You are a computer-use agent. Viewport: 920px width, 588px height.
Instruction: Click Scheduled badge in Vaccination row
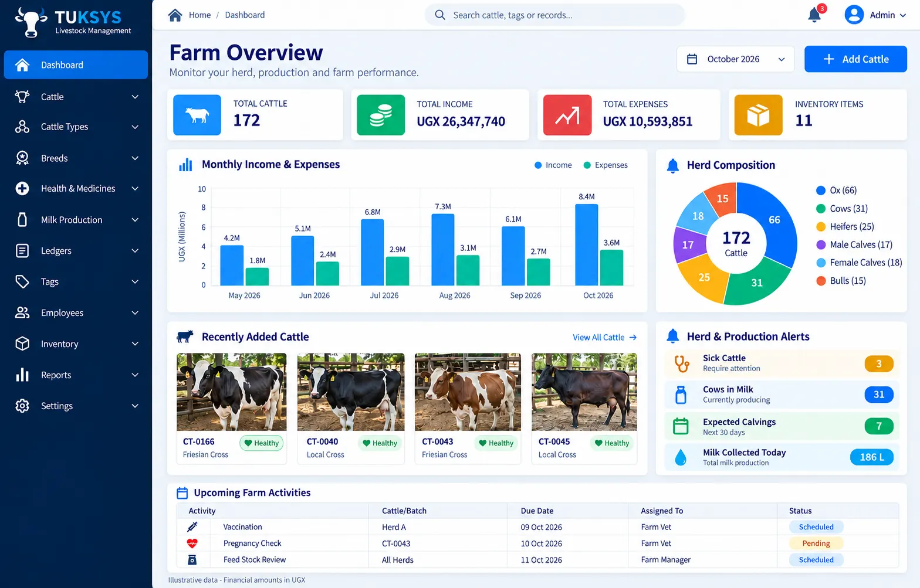816,527
